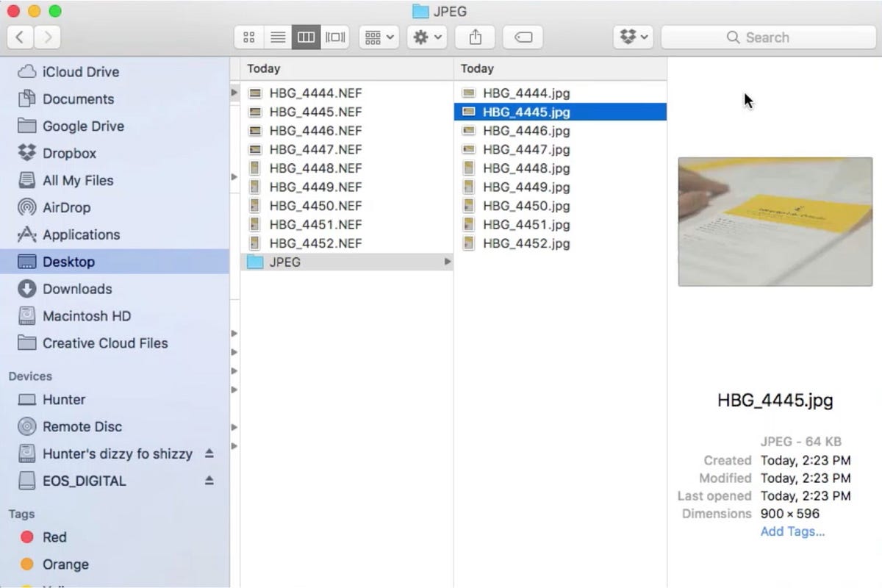Go back using the back arrow
Viewport: 882px width, 588px height.
(19, 37)
